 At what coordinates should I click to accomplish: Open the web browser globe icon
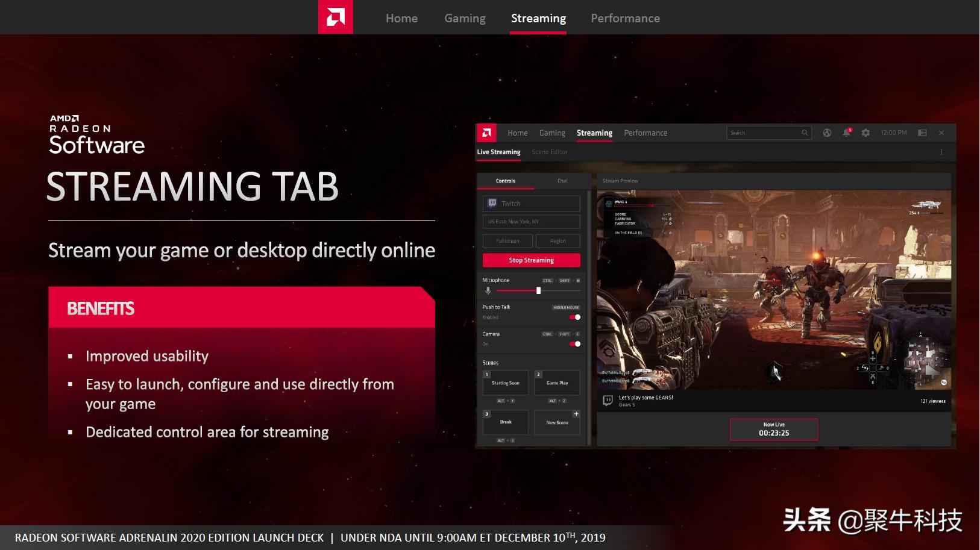pos(827,133)
